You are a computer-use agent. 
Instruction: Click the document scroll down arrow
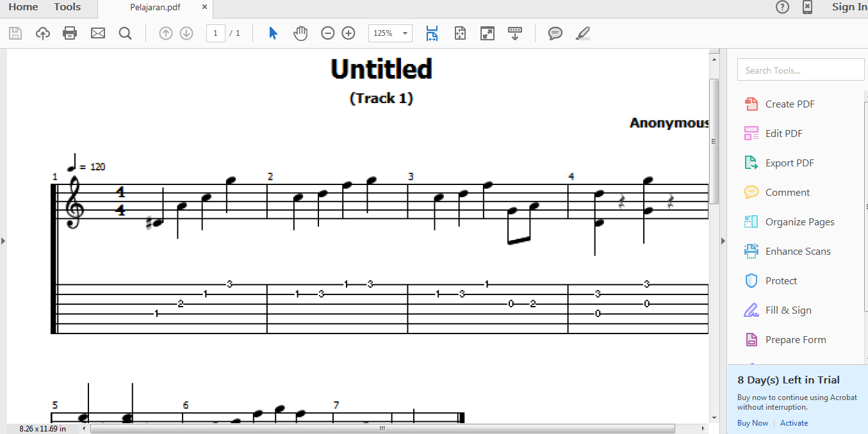pyautogui.click(x=714, y=417)
